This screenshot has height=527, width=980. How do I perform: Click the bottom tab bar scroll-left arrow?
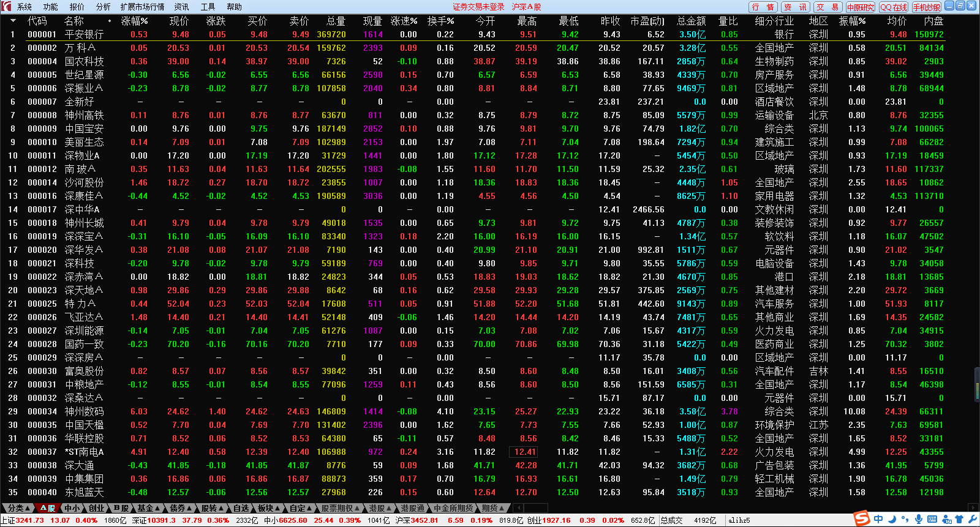pos(518,508)
